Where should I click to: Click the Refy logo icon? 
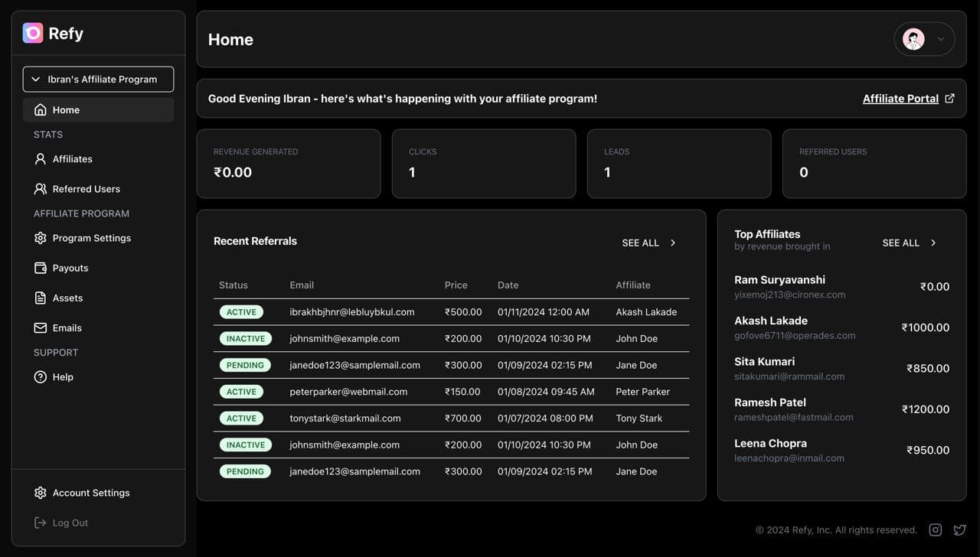[x=33, y=33]
